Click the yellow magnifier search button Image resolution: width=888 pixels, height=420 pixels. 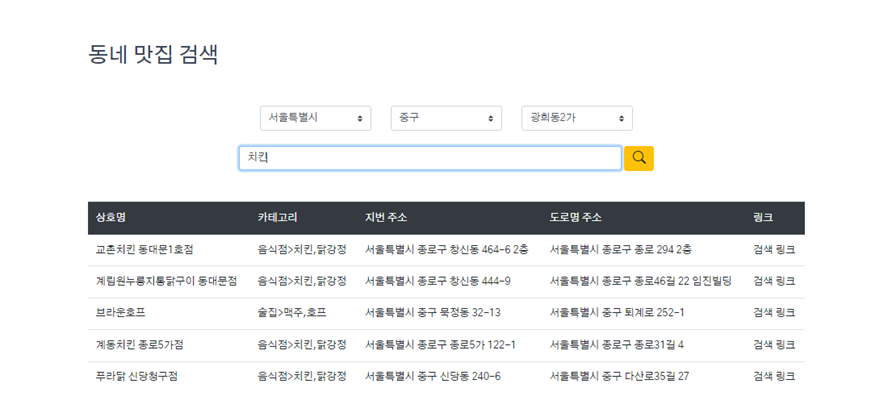[x=639, y=158]
